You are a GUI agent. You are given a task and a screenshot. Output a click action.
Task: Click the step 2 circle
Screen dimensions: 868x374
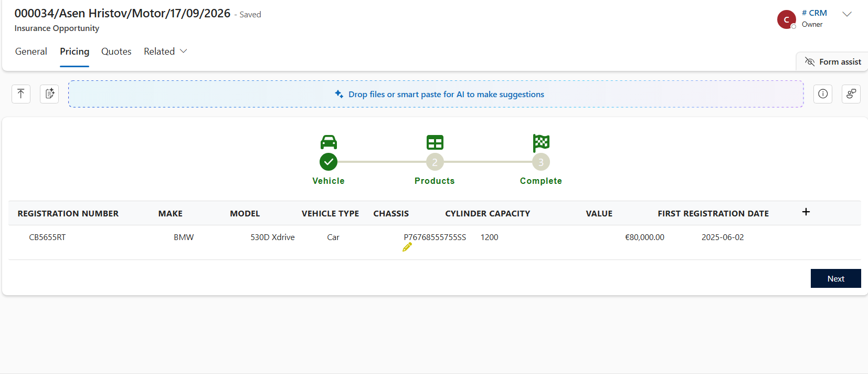coord(435,162)
